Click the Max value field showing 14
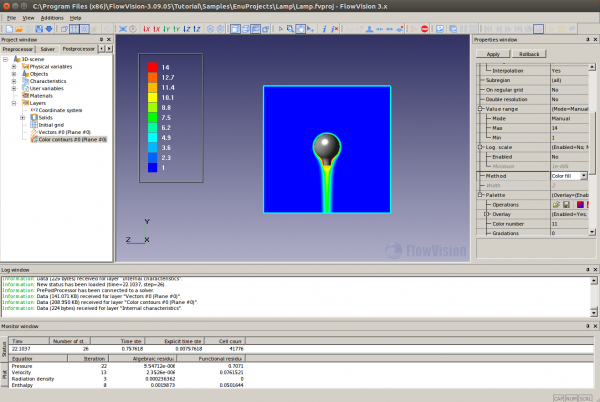The height and width of the screenshot is (402, 600). click(x=569, y=128)
